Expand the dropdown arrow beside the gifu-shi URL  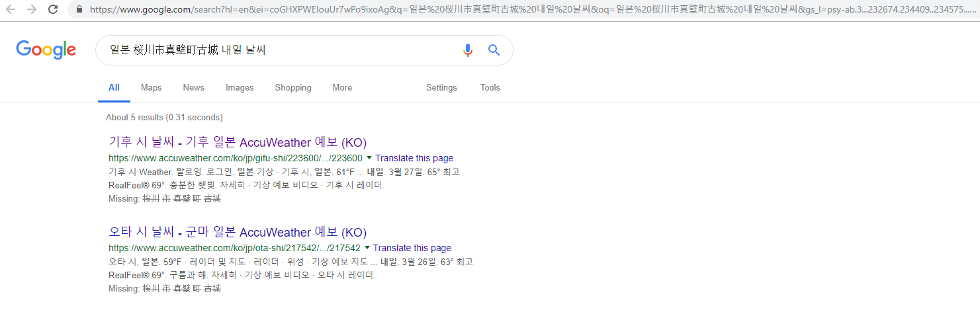[x=369, y=158]
